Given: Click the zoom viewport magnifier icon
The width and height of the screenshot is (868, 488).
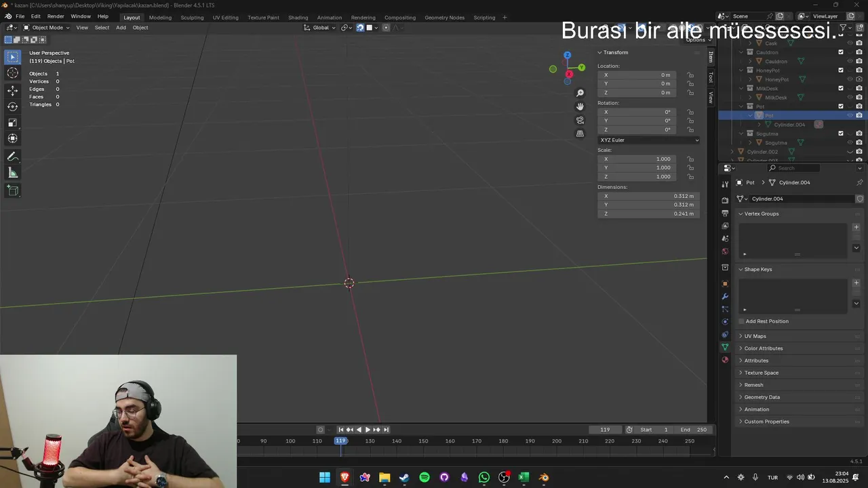Looking at the screenshot, I should coord(580,93).
